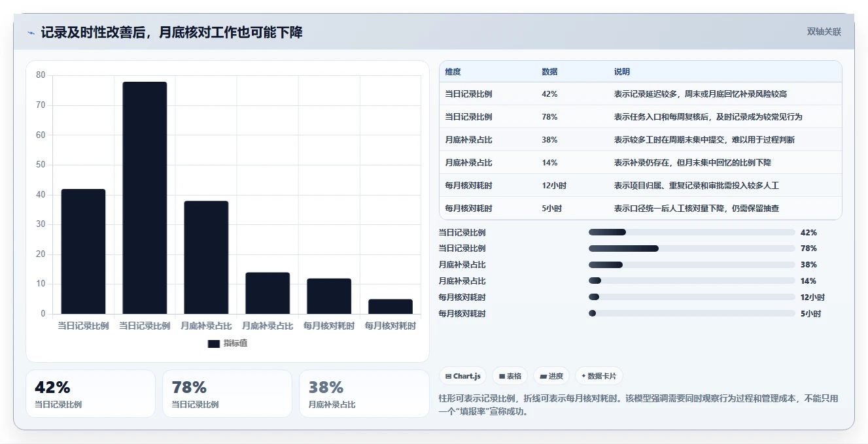
Task: Click the header title 记录及时性改善后
Action: coord(171,33)
